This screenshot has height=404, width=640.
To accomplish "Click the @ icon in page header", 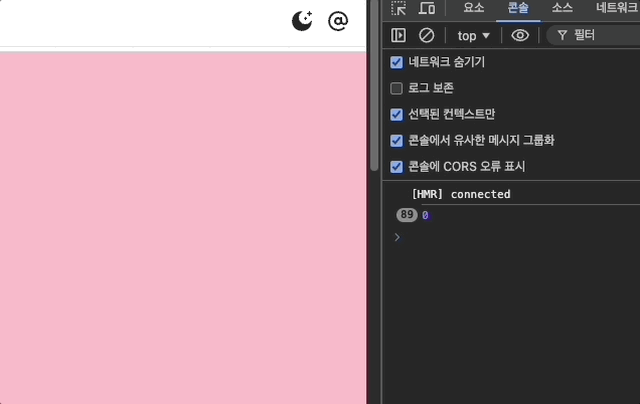I will (x=339, y=21).
